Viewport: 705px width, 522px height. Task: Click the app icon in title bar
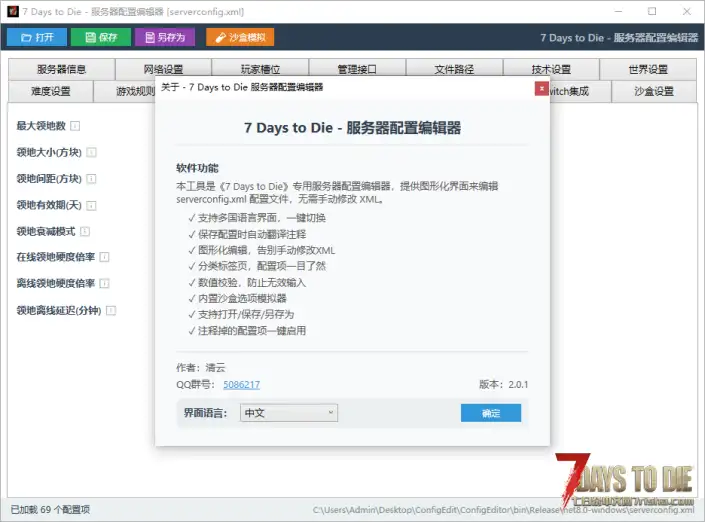coord(13,11)
